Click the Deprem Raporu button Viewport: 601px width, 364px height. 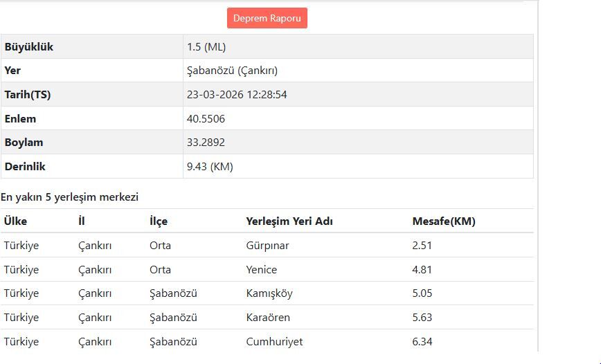pos(267,18)
